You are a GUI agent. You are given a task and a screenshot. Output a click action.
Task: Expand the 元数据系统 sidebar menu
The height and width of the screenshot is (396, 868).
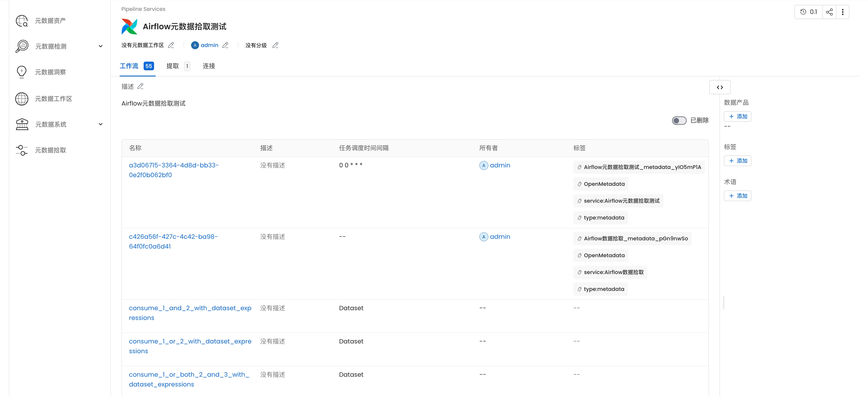100,124
